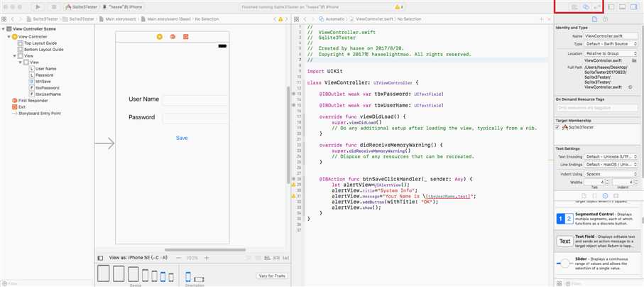644x287 pixels.
Task: Open the Align constraints menu
Action: click(x=268, y=258)
